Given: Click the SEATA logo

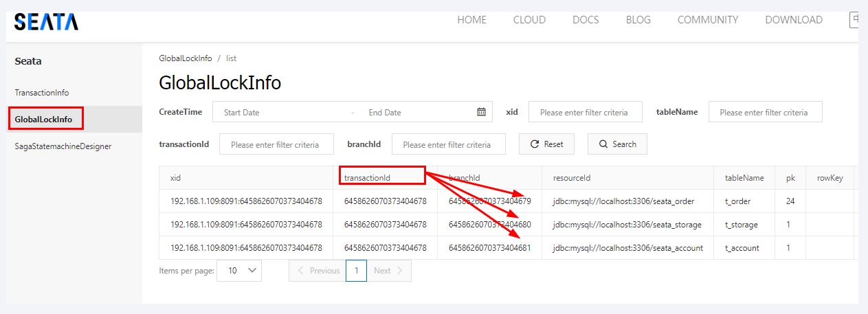Looking at the screenshot, I should tap(46, 21).
